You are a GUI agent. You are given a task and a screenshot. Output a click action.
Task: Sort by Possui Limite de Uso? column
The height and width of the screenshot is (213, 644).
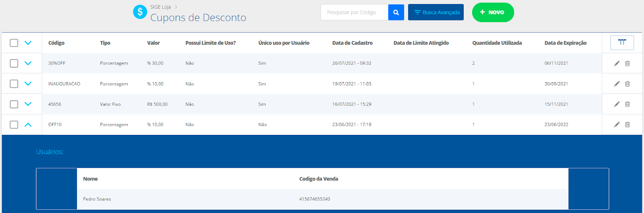click(211, 43)
